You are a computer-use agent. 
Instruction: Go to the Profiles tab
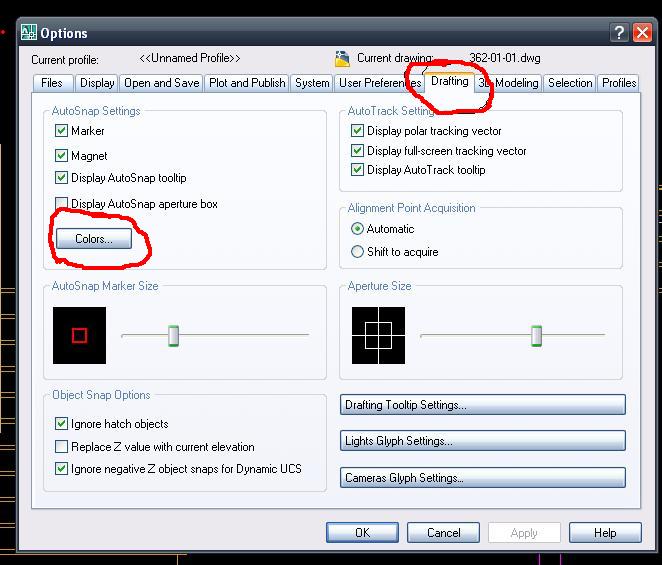(619, 83)
